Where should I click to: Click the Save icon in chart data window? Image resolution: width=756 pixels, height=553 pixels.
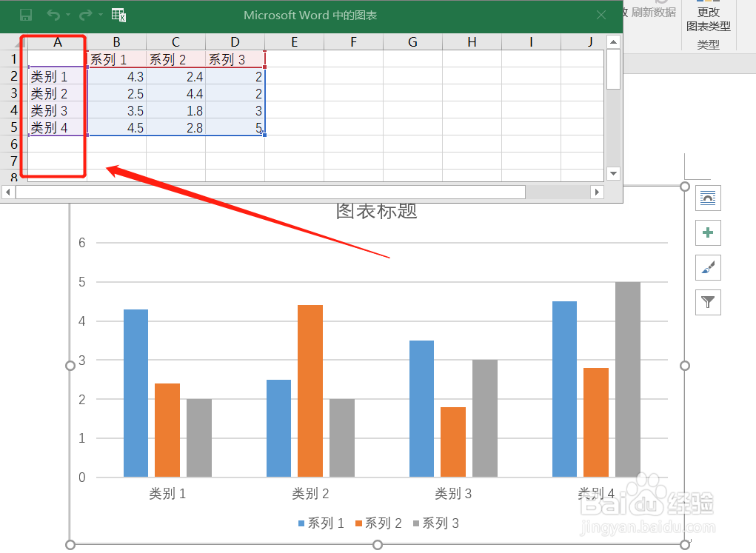(x=26, y=15)
